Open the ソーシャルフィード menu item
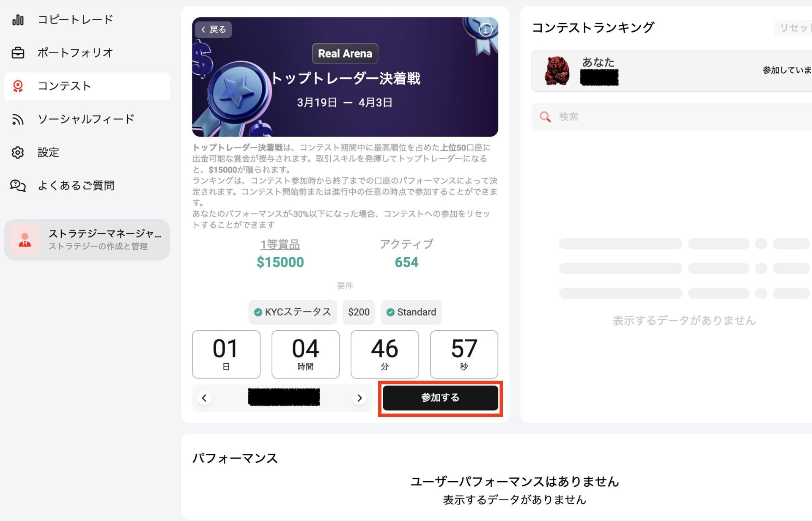Viewport: 812px width, 521px height. point(86,120)
